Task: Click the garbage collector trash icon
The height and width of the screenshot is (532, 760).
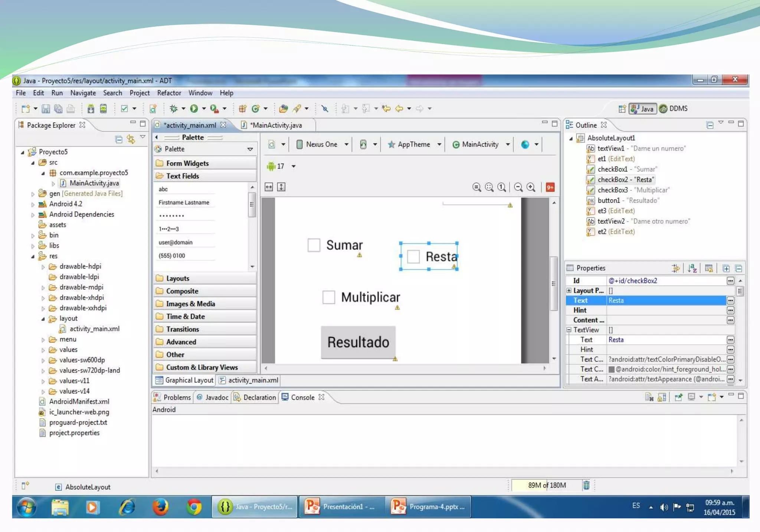Action: (586, 485)
